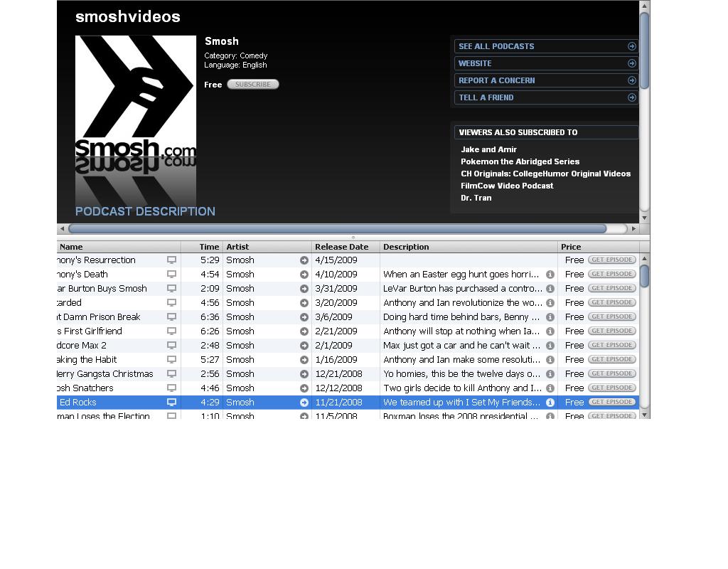The height and width of the screenshot is (569, 728).
Task: Sort episodes by Description column
Action: click(469, 247)
